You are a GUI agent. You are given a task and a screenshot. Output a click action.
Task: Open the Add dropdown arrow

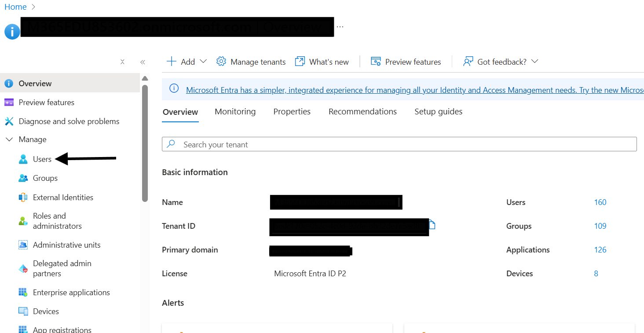coord(203,62)
